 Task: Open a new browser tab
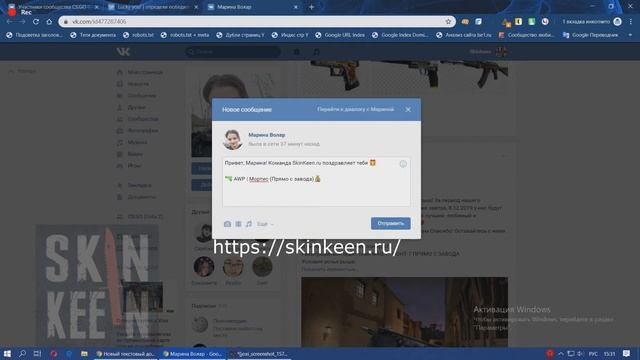click(311, 7)
